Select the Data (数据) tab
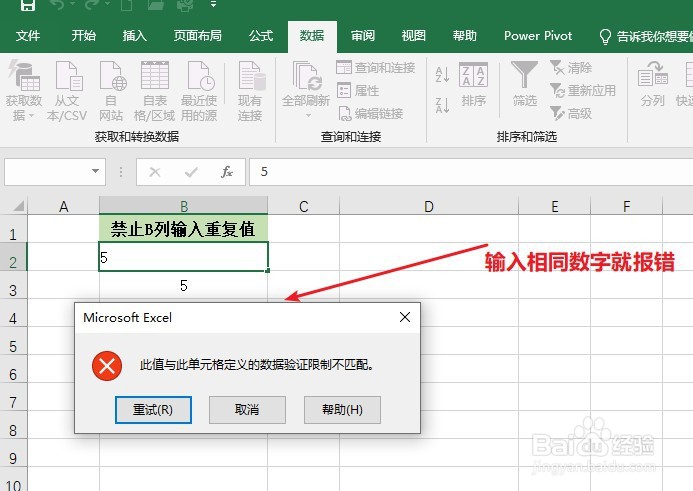This screenshot has height=491, width=693. (312, 36)
